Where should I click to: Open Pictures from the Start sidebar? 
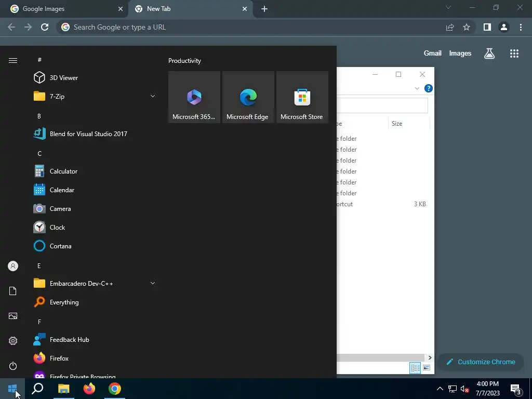click(13, 316)
